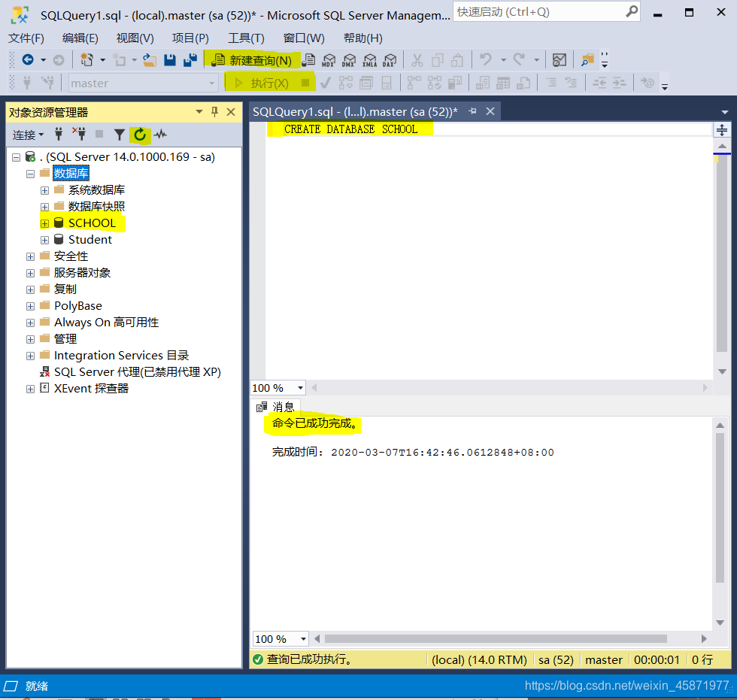Screen dimensions: 737x700
Task: Click the Activity Monitor toolbar icon
Action: [560, 60]
